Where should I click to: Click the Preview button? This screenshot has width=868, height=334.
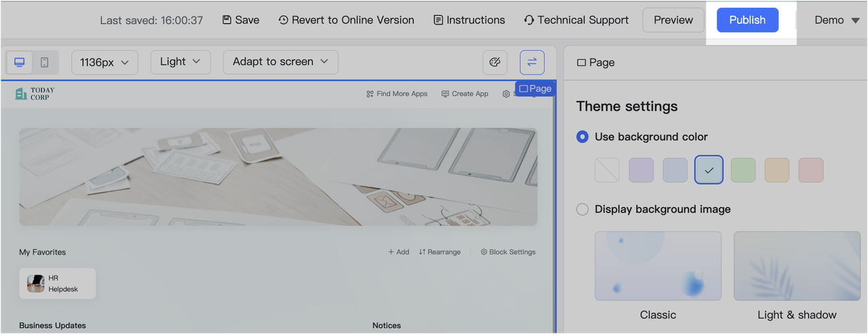coord(673,20)
